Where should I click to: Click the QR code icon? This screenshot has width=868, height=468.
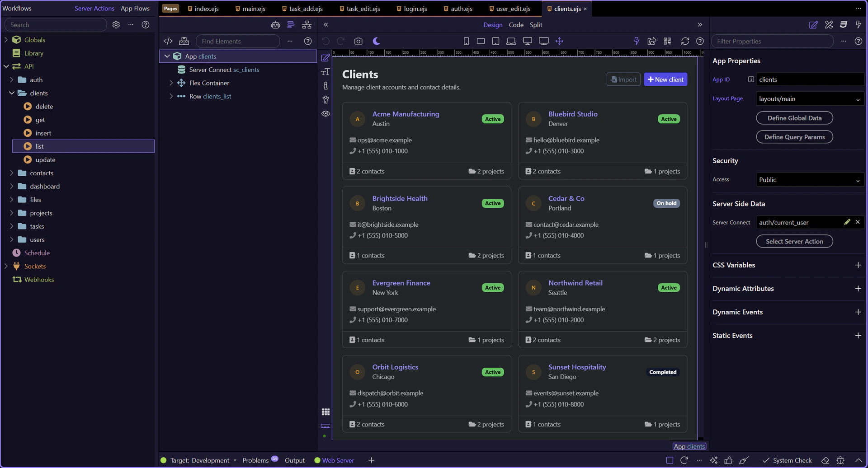667,41
